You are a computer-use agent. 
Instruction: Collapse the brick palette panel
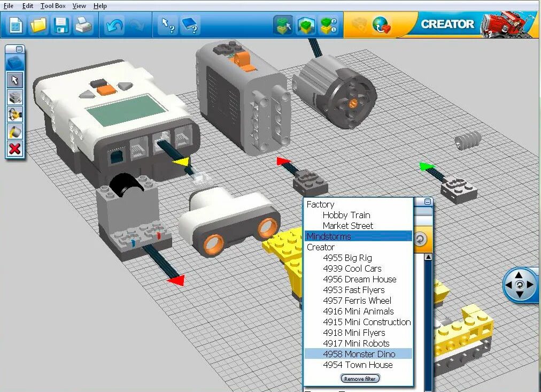tap(428, 202)
